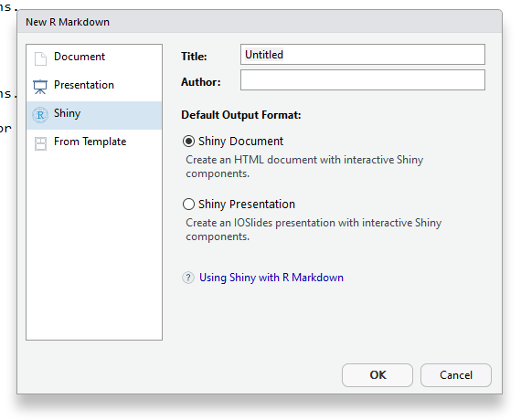Choose the Presentation list entry

94,87
